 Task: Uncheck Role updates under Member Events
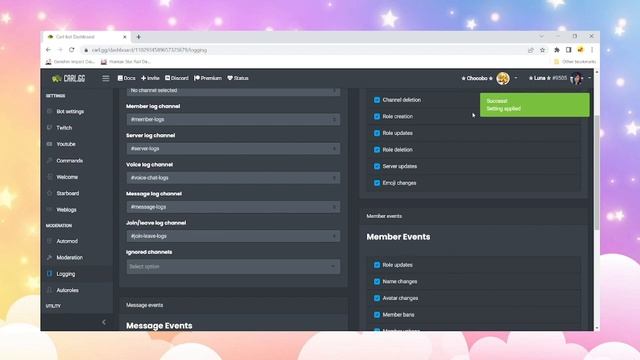coord(377,265)
